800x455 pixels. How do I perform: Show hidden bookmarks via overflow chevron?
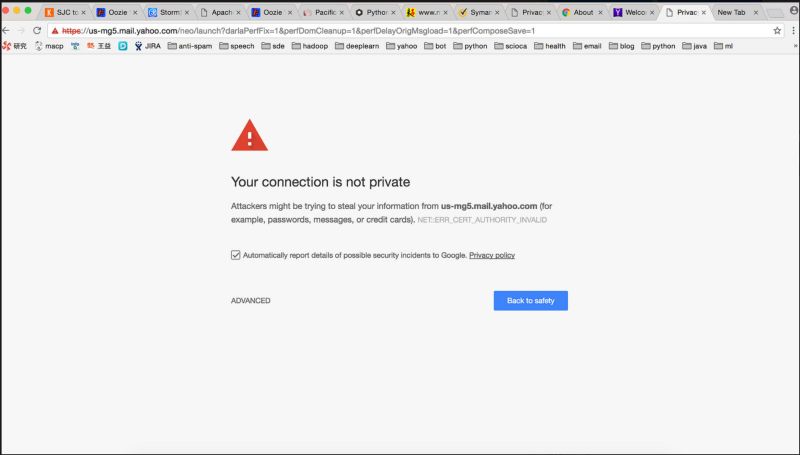click(x=795, y=46)
